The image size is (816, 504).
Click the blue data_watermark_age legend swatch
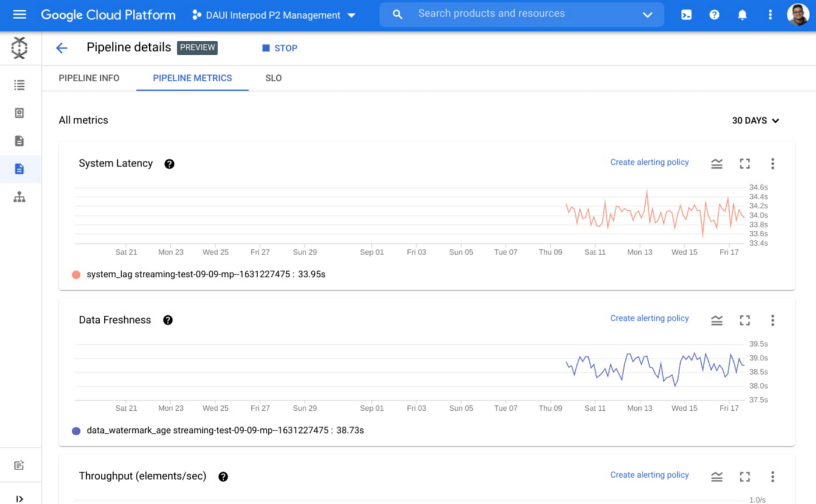click(76, 431)
